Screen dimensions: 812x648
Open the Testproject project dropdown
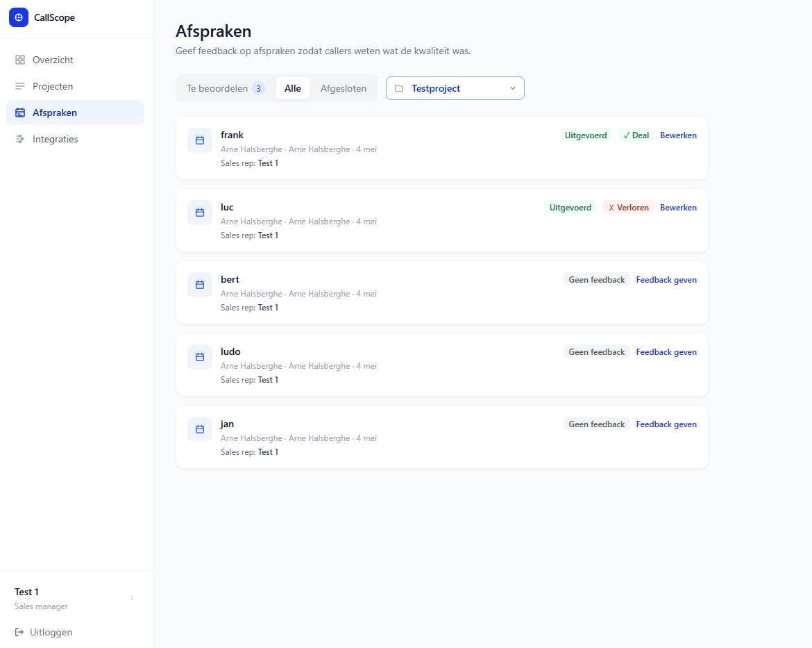(455, 88)
